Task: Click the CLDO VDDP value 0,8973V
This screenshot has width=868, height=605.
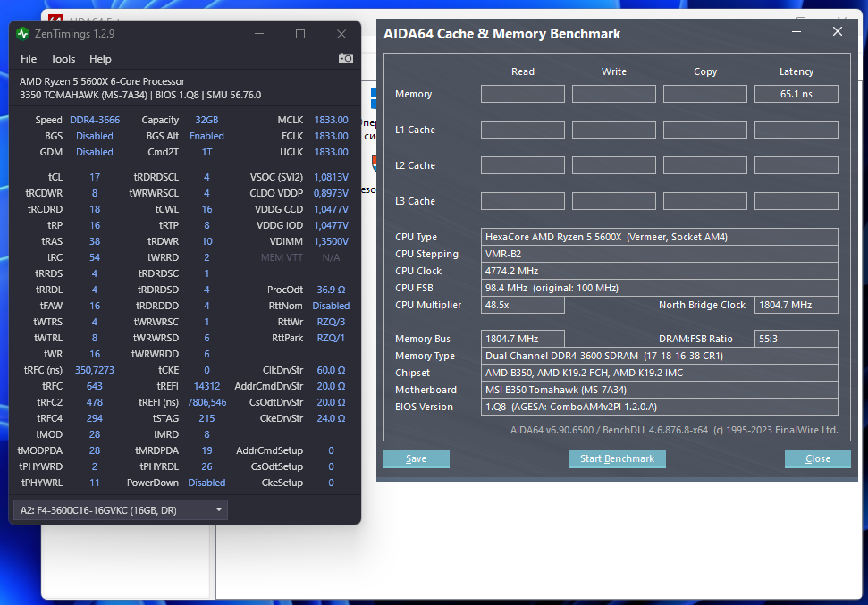Action: 331,193
